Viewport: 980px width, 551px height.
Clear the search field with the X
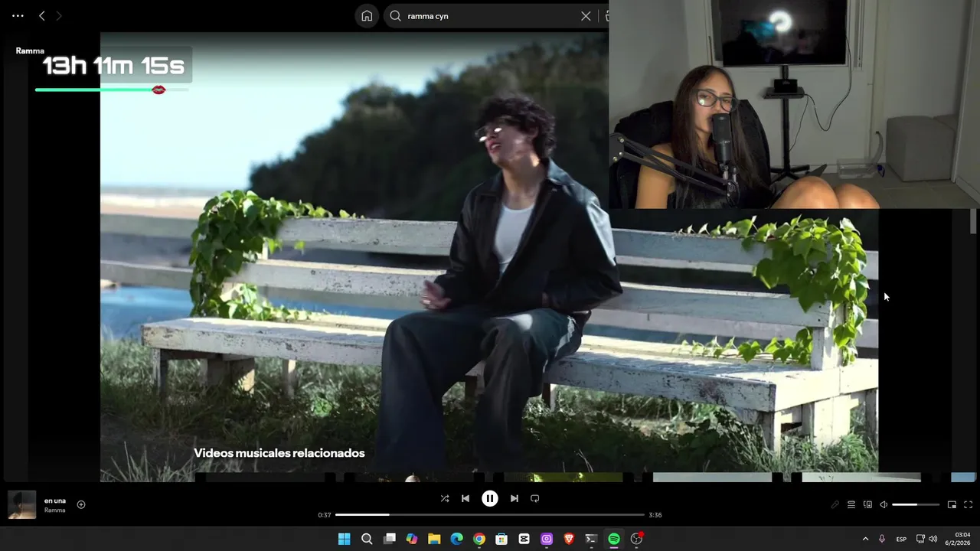(586, 15)
